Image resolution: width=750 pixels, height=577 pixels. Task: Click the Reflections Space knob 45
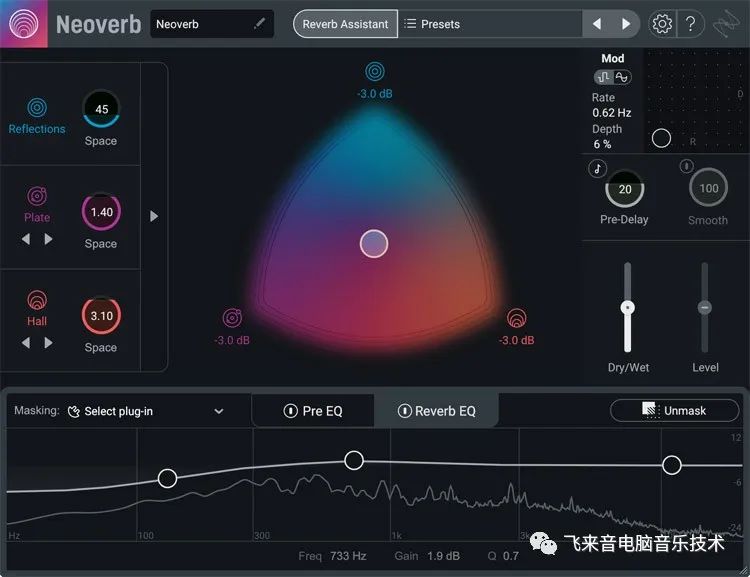(101, 109)
